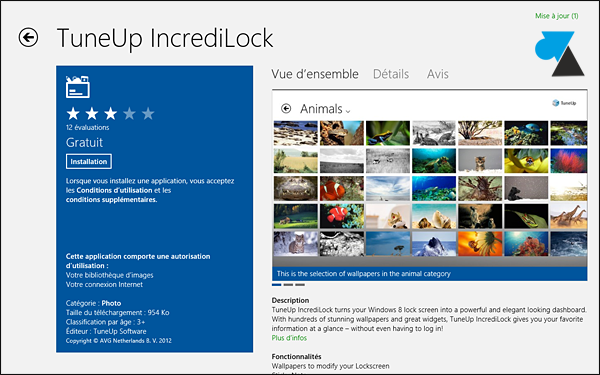Click the lynx in snow wallpaper thumbnail
The image size is (600, 375).
[295, 244]
